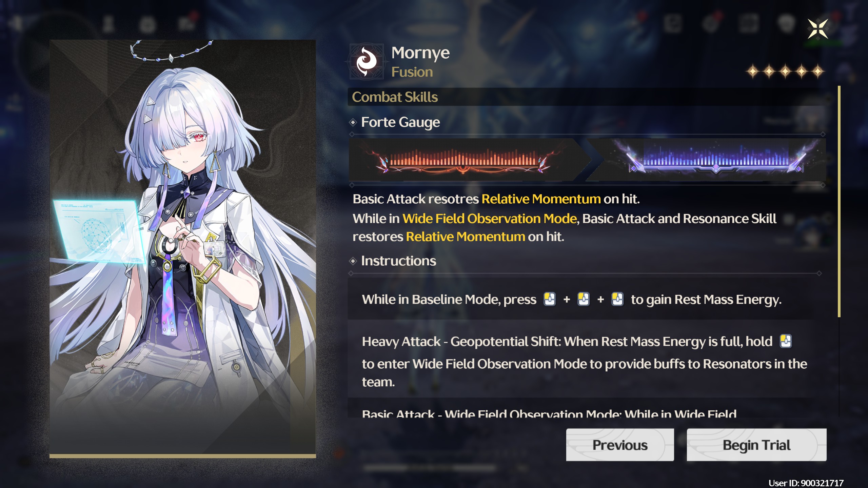This screenshot has height=488, width=868.
Task: Click mouse icon before "to gain Rest Mass Energy"
Action: point(617,299)
